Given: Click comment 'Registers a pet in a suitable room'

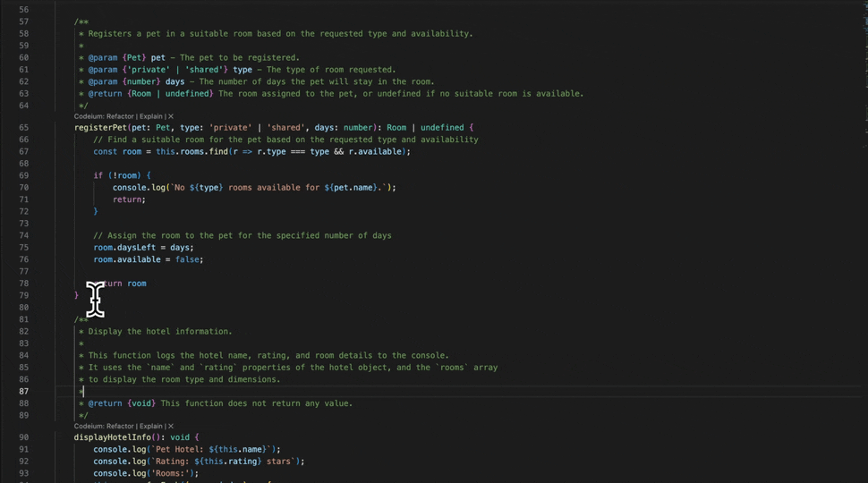Looking at the screenshot, I should 281,34.
